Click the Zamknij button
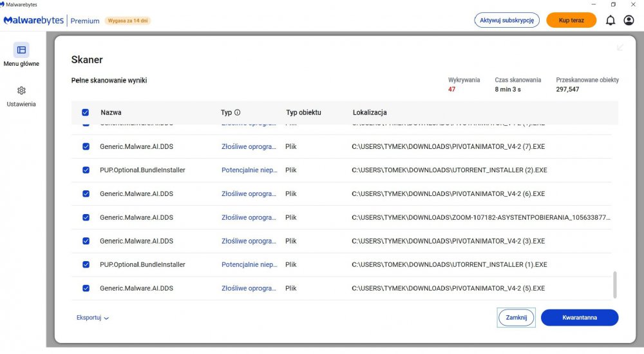This screenshot has height=354, width=644. 516,318
